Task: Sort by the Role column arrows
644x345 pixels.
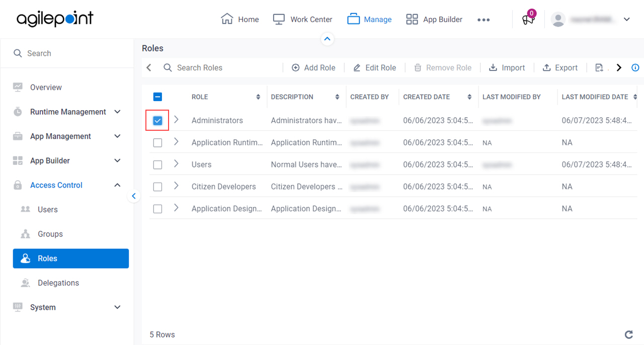Action: click(258, 97)
